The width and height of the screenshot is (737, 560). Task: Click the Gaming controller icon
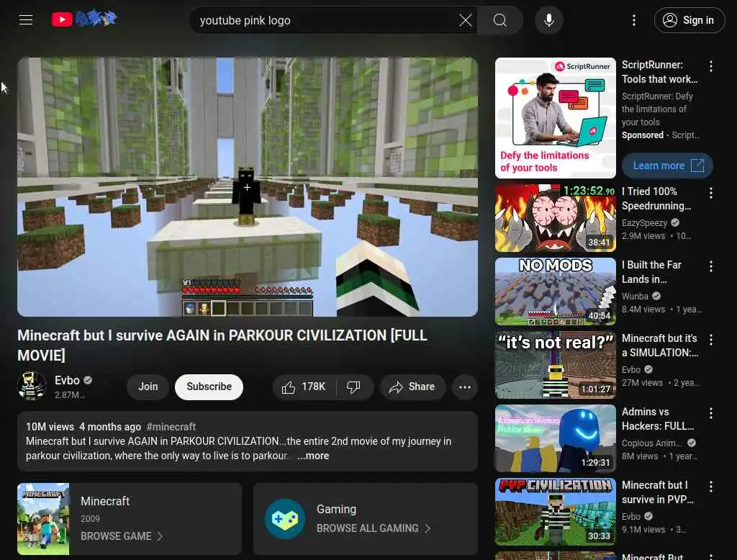click(x=285, y=519)
